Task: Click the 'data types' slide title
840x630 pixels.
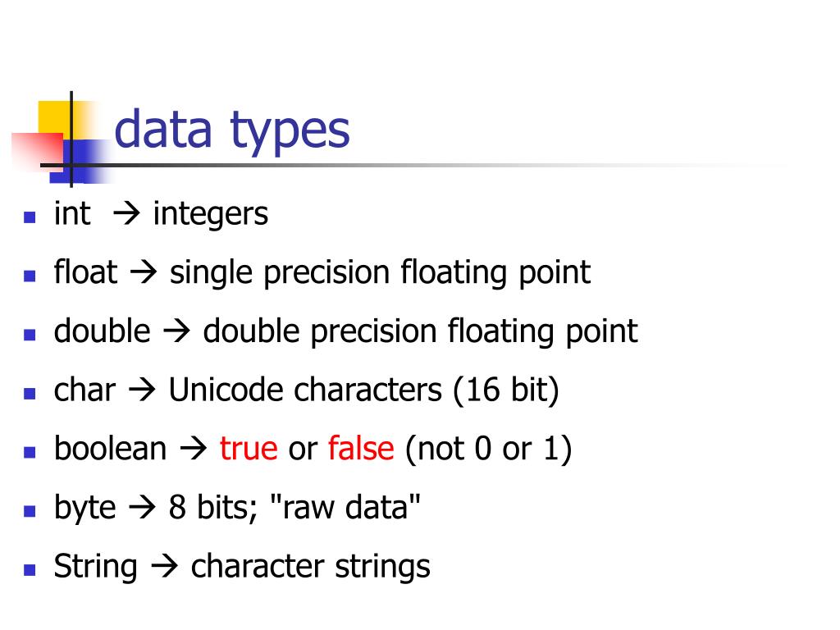Action: 232,130
